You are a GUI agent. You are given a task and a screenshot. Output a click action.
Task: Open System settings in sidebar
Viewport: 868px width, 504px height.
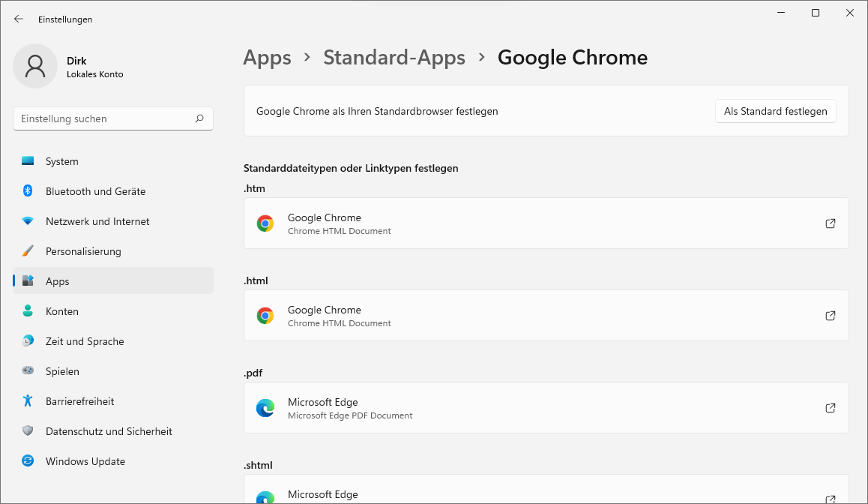pos(61,161)
